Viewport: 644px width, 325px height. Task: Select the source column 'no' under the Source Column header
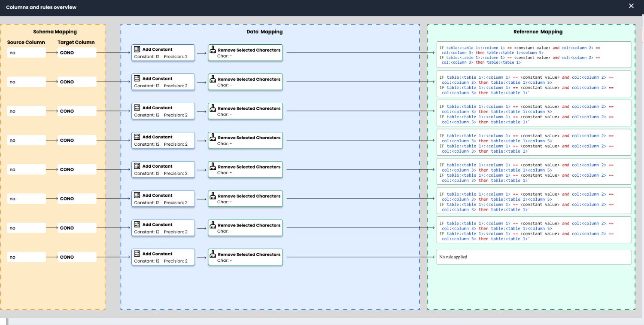pyautogui.click(x=27, y=53)
